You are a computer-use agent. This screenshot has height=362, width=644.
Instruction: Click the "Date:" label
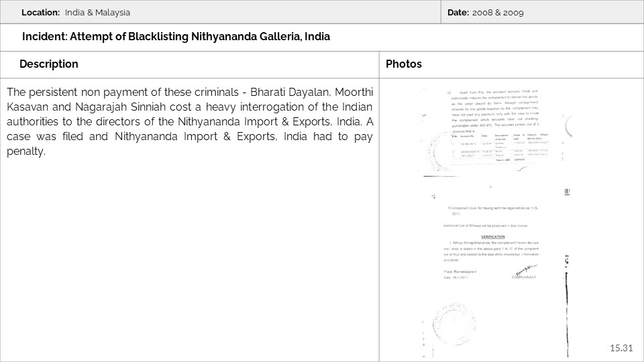[458, 13]
